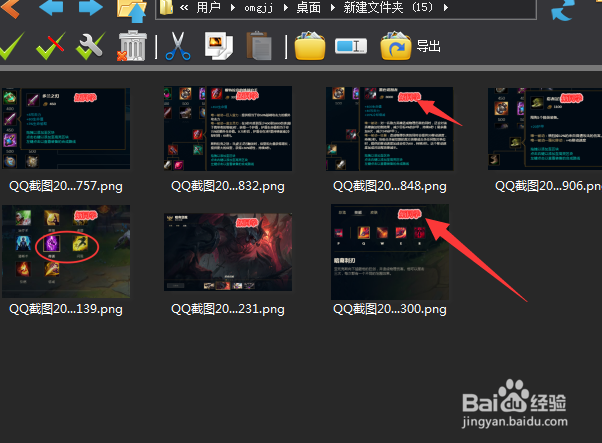The image size is (602, 443).
Task: Create new folder with the yellow folder icon
Action: point(310,46)
